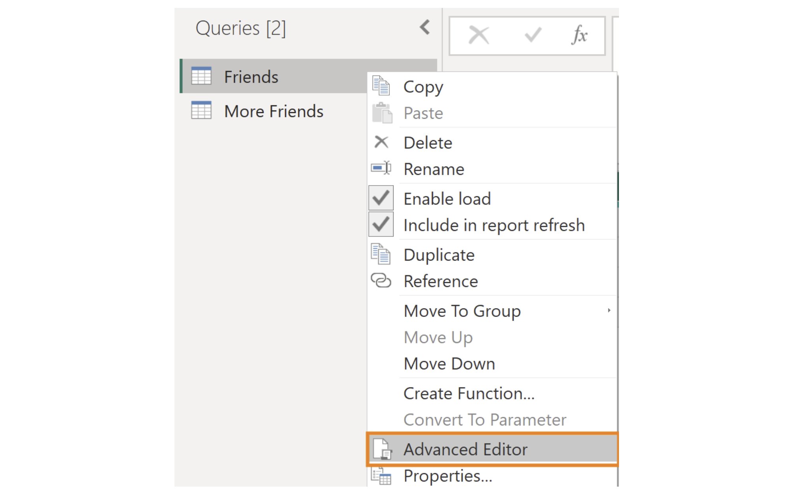The width and height of the screenshot is (812, 504).
Task: Click the Rename icon in menu
Action: point(381,169)
